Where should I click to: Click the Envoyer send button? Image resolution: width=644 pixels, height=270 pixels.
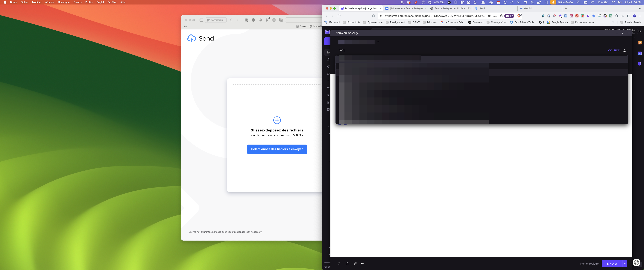612,263
